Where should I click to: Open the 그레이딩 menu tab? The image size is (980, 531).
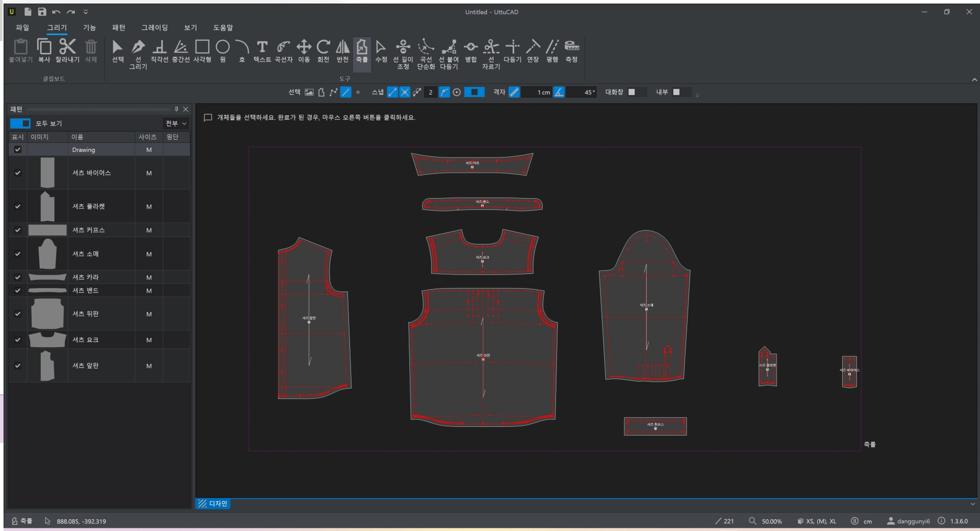pyautogui.click(x=154, y=27)
